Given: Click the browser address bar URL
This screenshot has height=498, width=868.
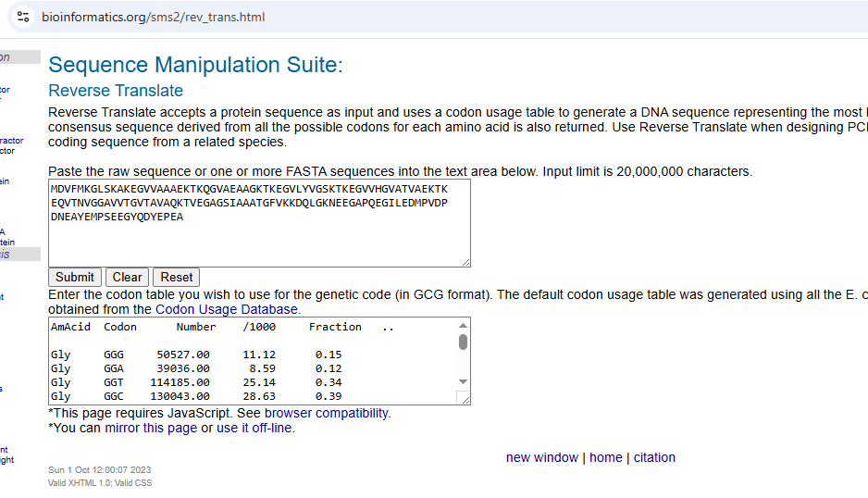Looking at the screenshot, I should (x=154, y=17).
